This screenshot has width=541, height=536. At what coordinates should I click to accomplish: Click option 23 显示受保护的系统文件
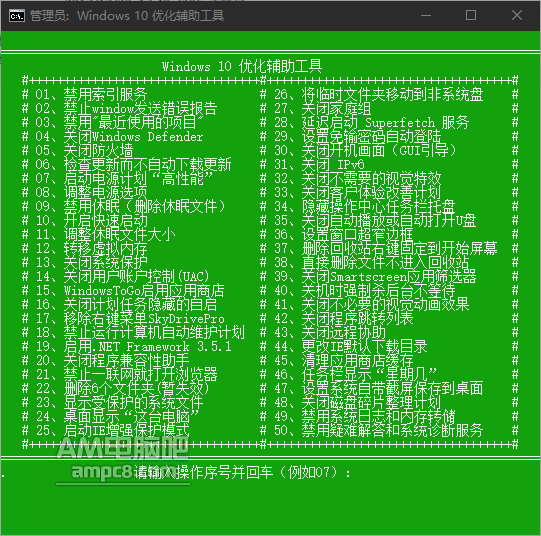(119, 403)
